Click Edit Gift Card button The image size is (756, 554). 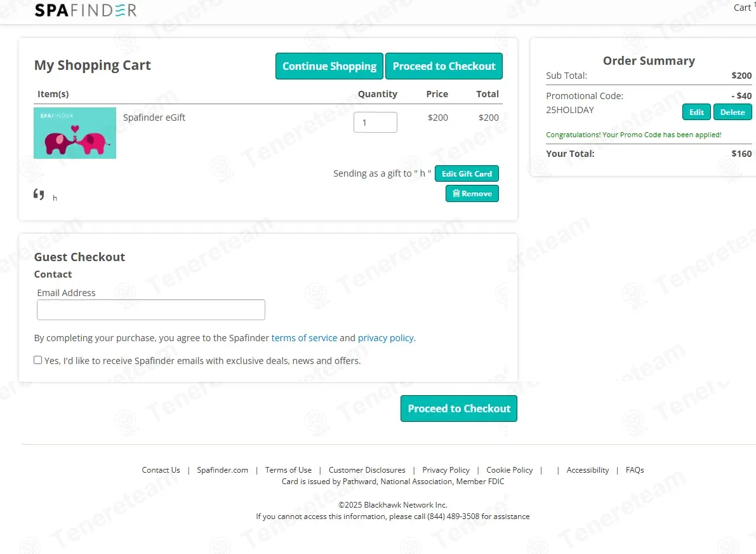pyautogui.click(x=467, y=173)
